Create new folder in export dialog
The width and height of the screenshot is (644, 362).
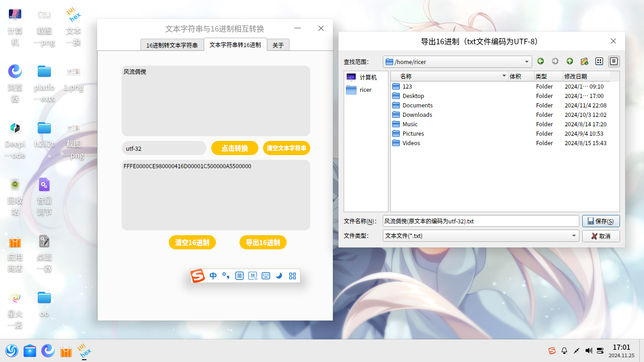[x=584, y=61]
